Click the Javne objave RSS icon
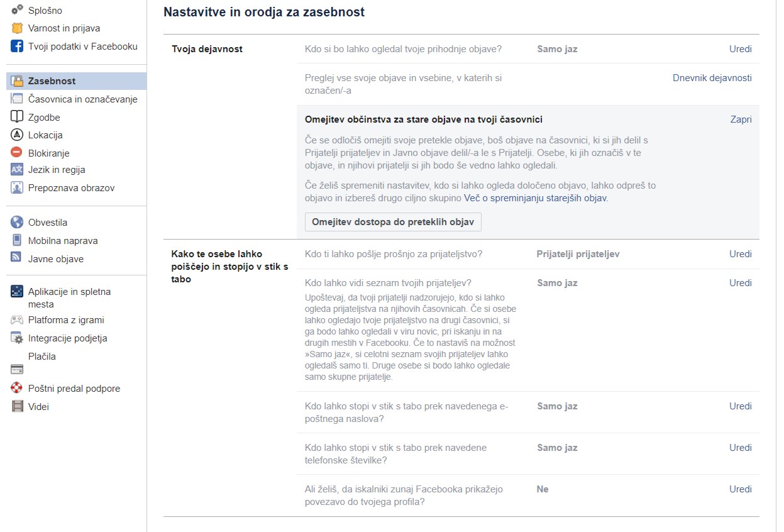The height and width of the screenshot is (532, 784). point(17,258)
